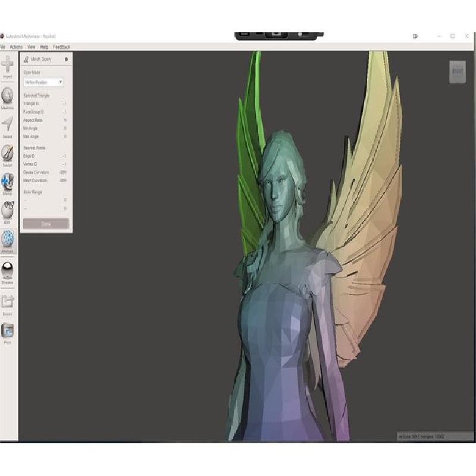Screen dimensions: 476x476
Task: Activate the Select tool
Action: coord(8,125)
